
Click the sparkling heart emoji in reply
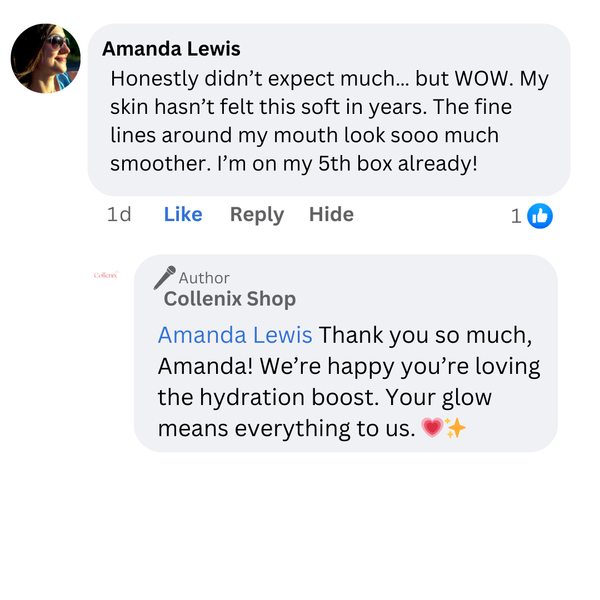(433, 430)
